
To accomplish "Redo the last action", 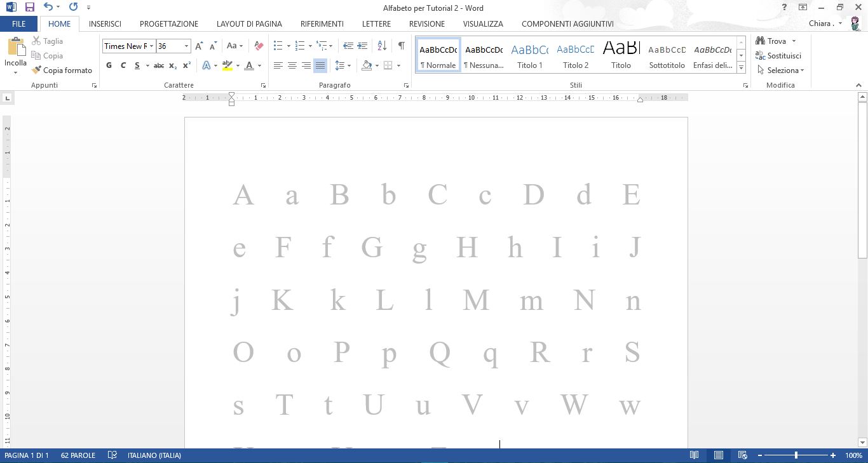I will point(73,8).
